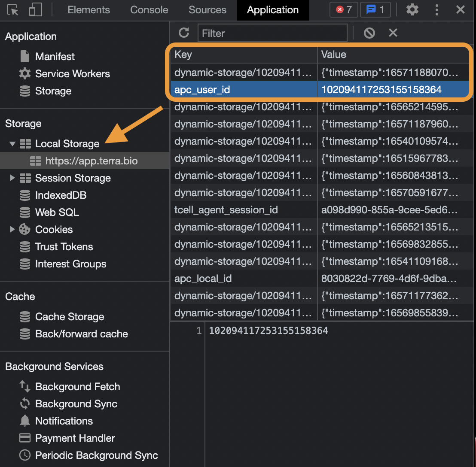Open Background Sync service

coord(76,403)
